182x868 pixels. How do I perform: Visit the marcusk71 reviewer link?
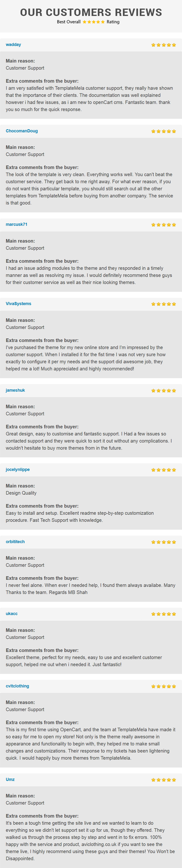point(17,224)
